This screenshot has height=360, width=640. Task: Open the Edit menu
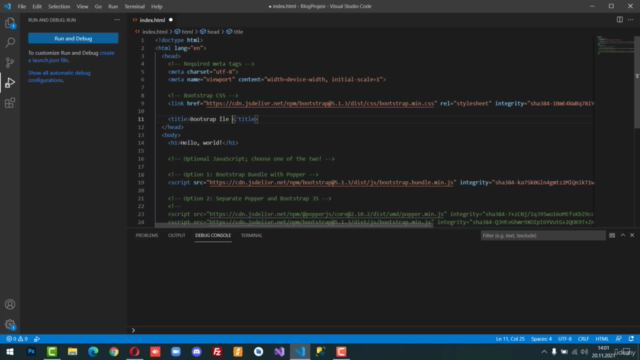tap(37, 7)
